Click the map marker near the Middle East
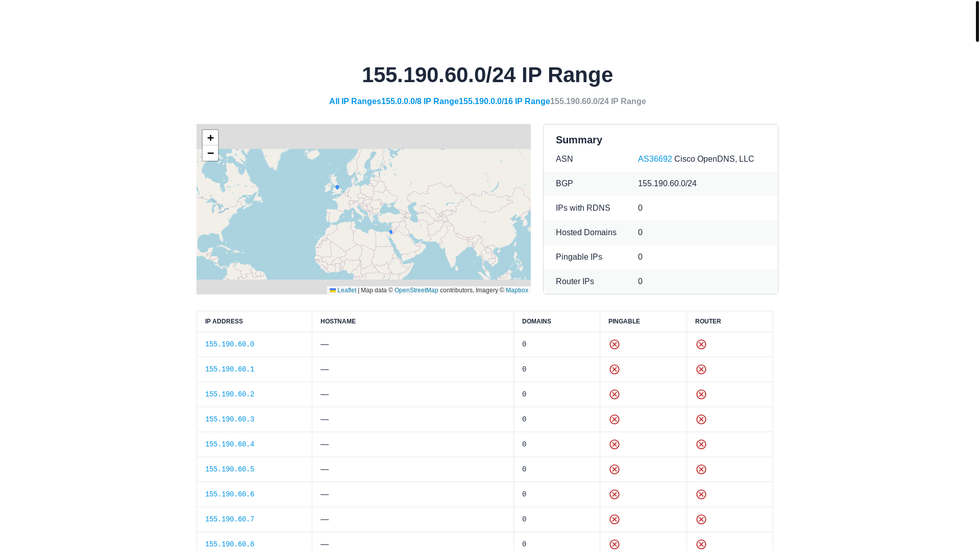 (391, 232)
